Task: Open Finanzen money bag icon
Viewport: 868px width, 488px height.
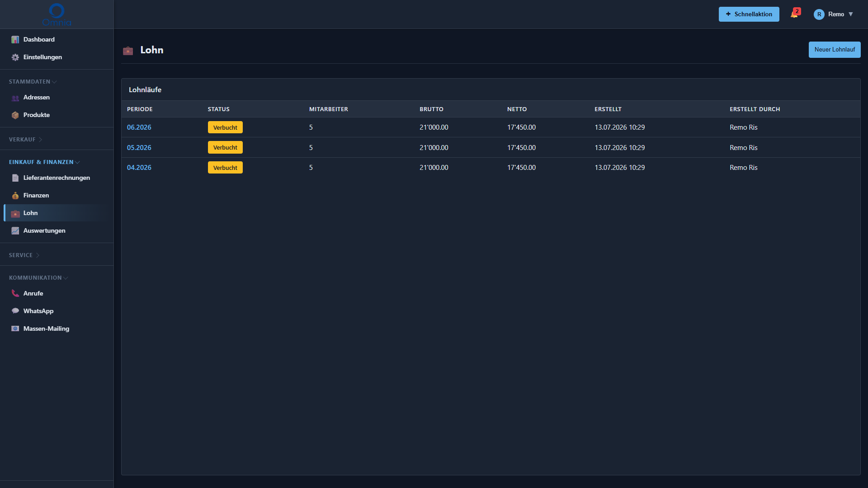Action: point(15,196)
